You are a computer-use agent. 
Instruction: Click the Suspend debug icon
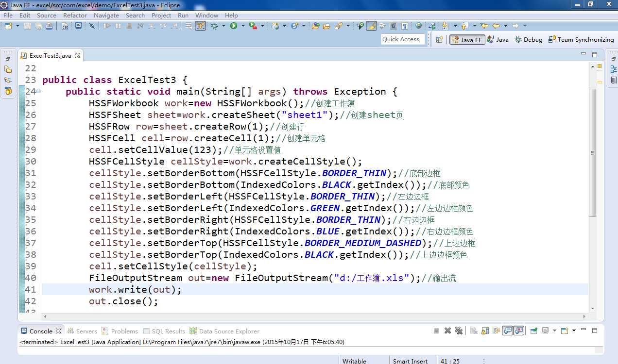pos(118,26)
